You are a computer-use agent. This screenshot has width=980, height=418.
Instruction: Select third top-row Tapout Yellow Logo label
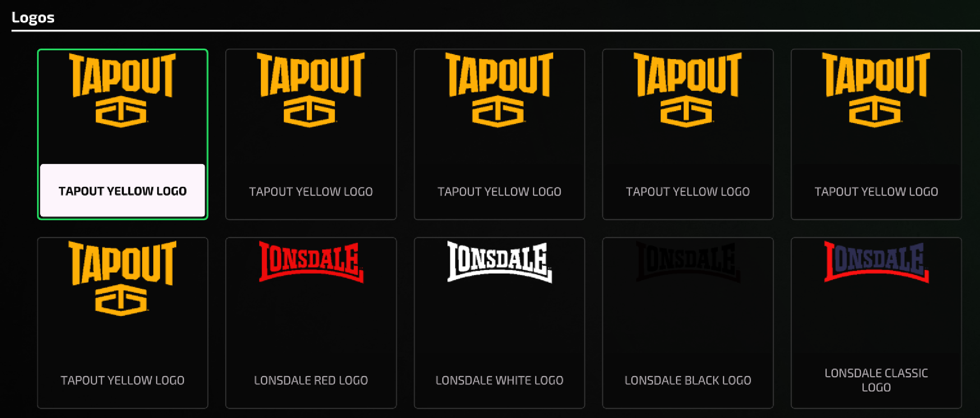point(499,192)
